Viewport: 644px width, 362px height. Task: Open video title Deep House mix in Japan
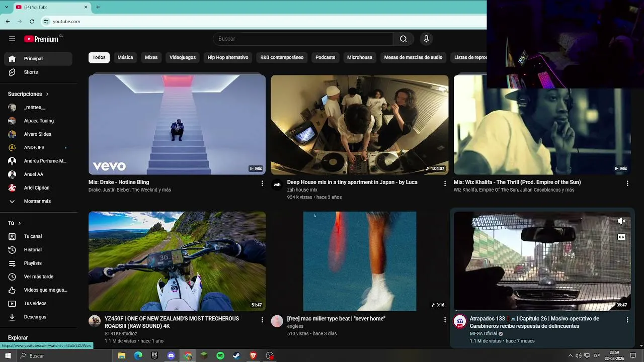click(352, 182)
